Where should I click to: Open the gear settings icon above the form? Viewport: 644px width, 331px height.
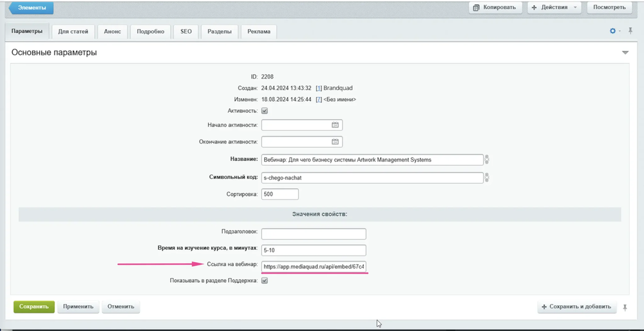612,31
